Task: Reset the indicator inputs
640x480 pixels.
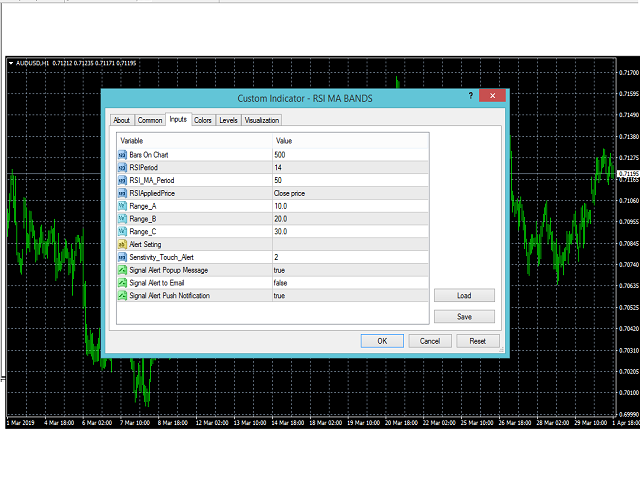Action: [477, 341]
